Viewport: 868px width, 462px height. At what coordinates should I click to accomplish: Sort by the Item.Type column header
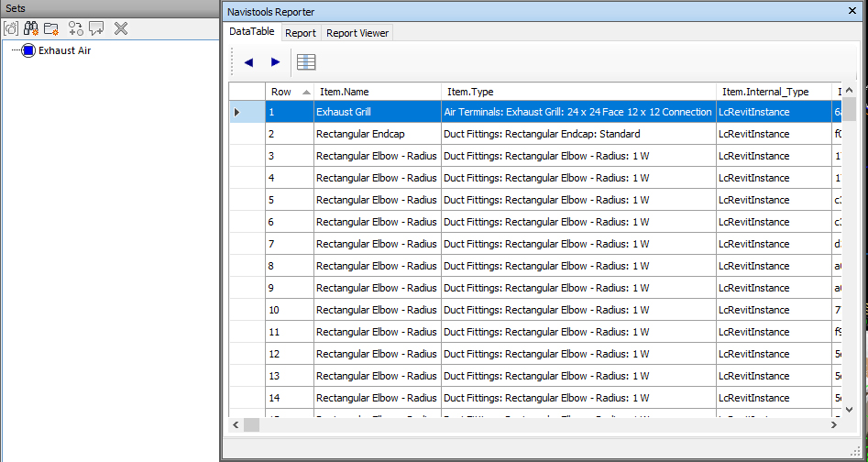[x=578, y=92]
